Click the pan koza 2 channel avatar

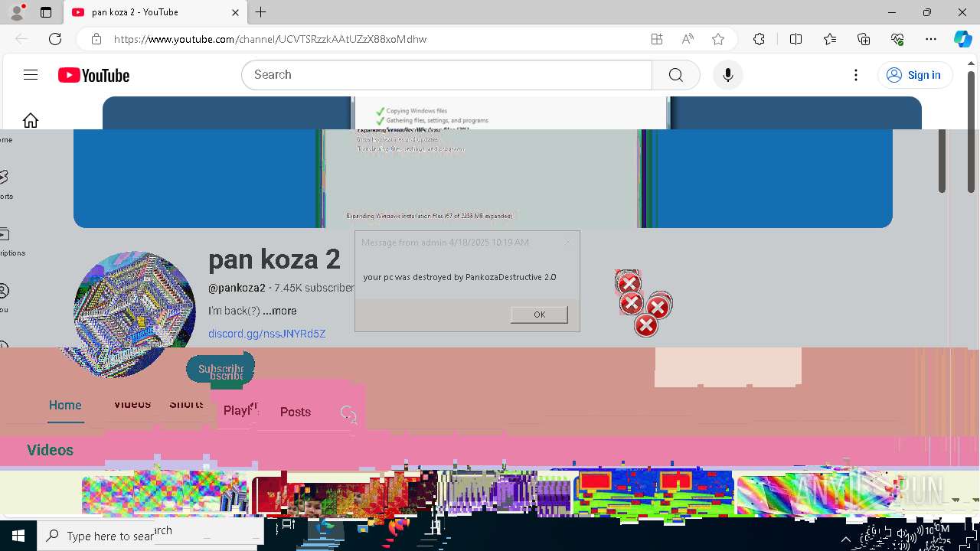[x=135, y=313]
